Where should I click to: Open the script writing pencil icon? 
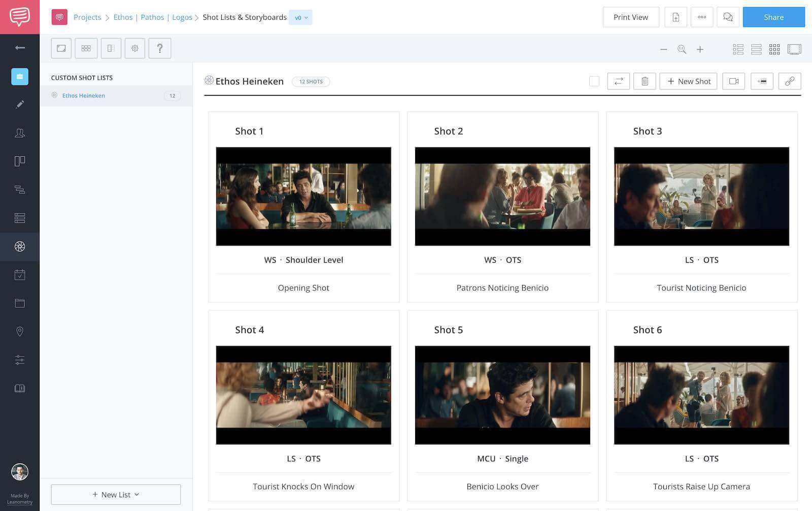(x=20, y=105)
